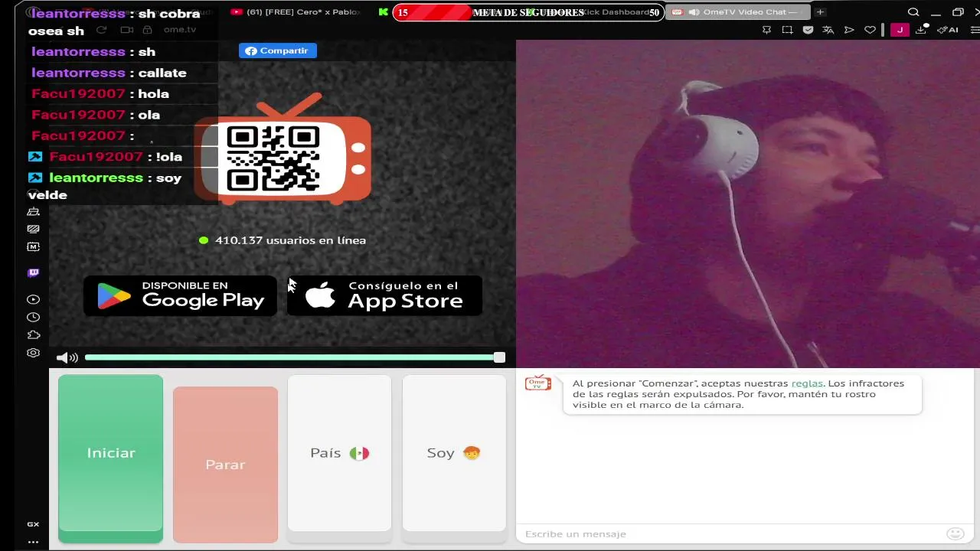The image size is (980, 551).
Task: Open the RAM limiter M icon in sidebar
Action: pos(33,246)
